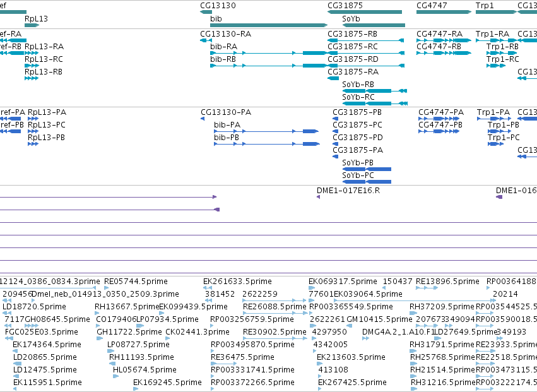This screenshot has width=537, height=392.
Task: Click EST EK069317.5prime
Action: pyautogui.click(x=343, y=282)
